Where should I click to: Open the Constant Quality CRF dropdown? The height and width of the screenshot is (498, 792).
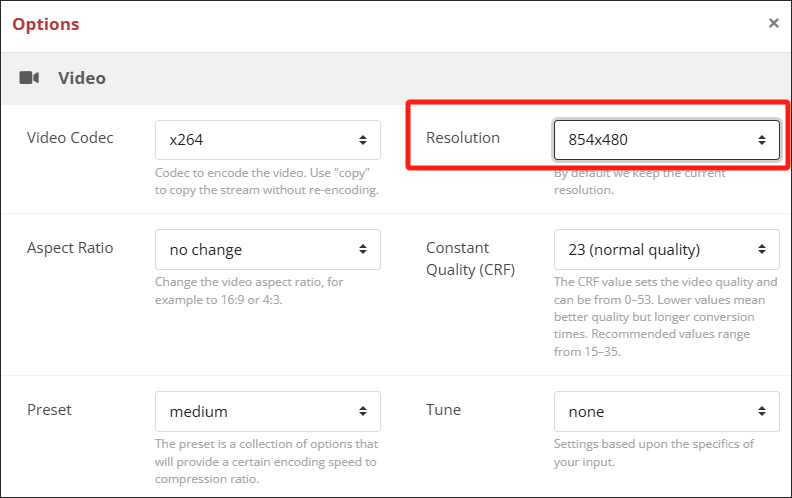[666, 249]
